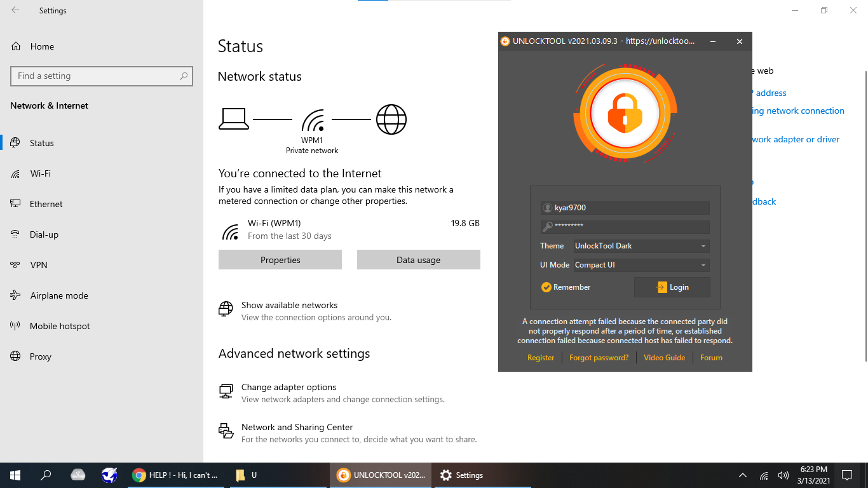The image size is (868, 488).
Task: Open Network and Sharing Center
Action: 297,427
